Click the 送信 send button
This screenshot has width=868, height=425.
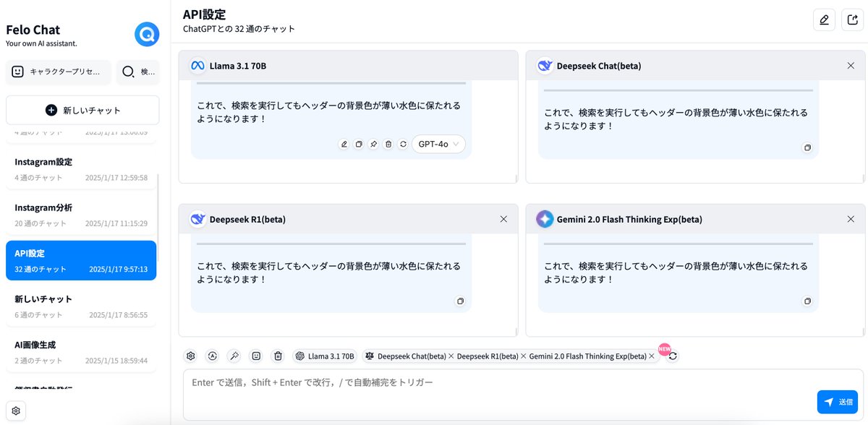pos(837,402)
